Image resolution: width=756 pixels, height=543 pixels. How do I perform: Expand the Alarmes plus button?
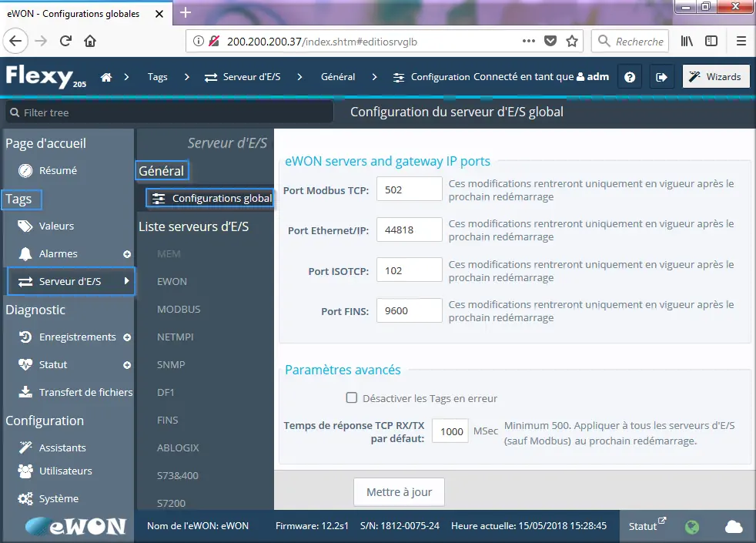127,254
